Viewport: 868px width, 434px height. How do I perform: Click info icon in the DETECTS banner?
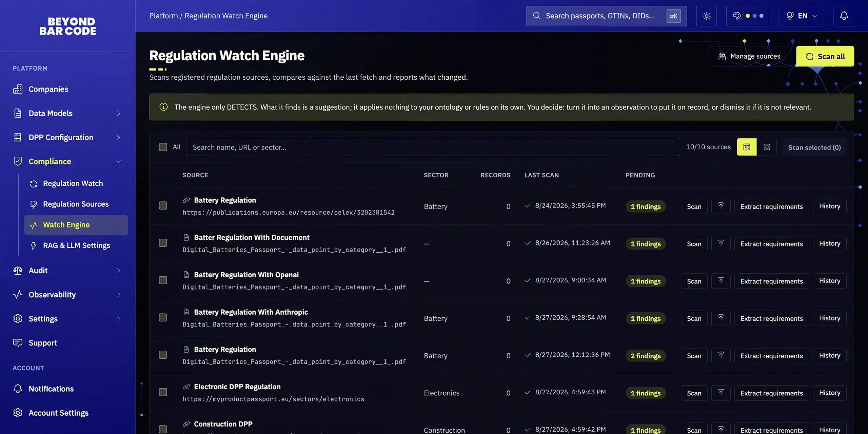163,107
